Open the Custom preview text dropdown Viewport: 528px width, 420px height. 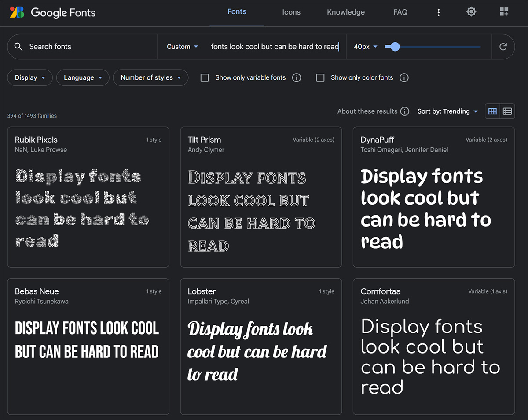pos(182,47)
